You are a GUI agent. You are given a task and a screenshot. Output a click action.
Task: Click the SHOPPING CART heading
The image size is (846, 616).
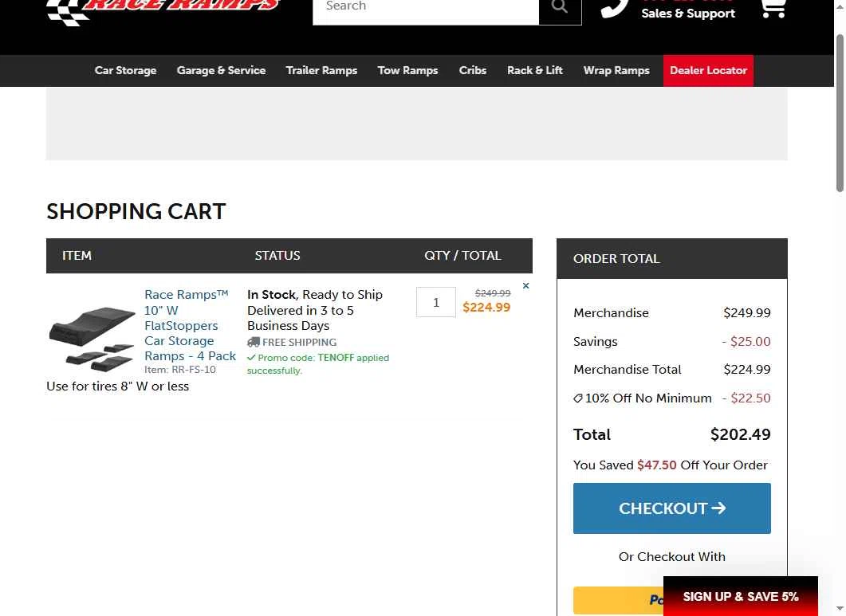pyautogui.click(x=136, y=211)
